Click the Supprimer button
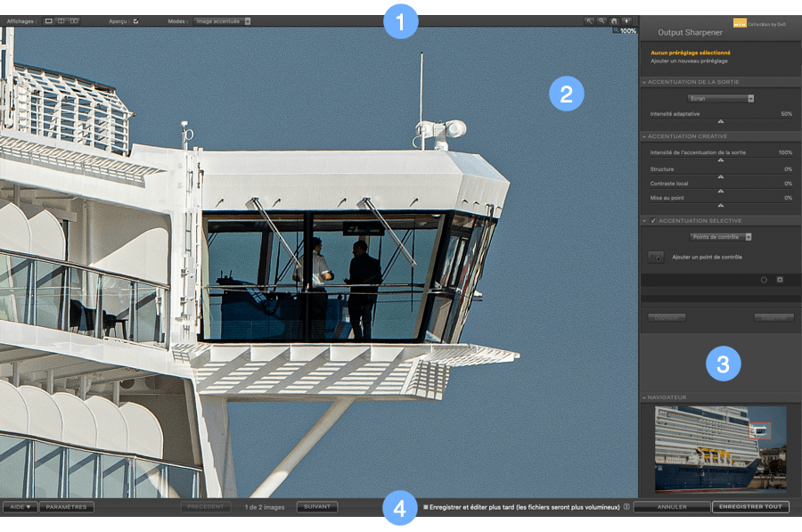Image resolution: width=802 pixels, height=532 pixels. point(773,317)
